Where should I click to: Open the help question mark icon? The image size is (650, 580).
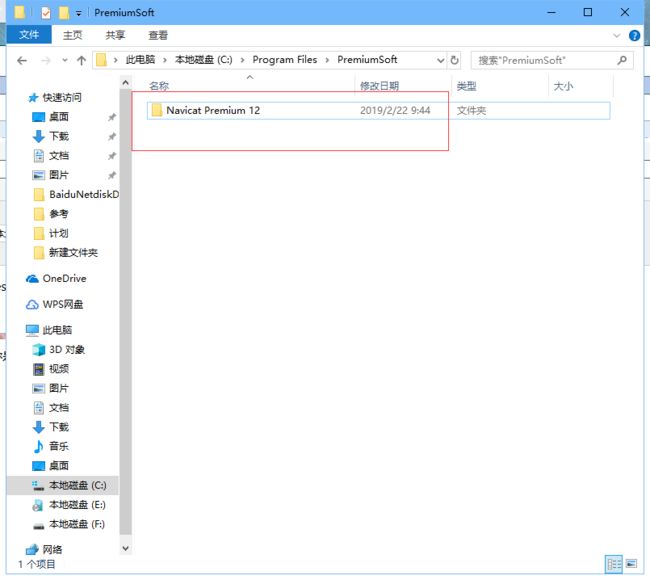coord(634,36)
